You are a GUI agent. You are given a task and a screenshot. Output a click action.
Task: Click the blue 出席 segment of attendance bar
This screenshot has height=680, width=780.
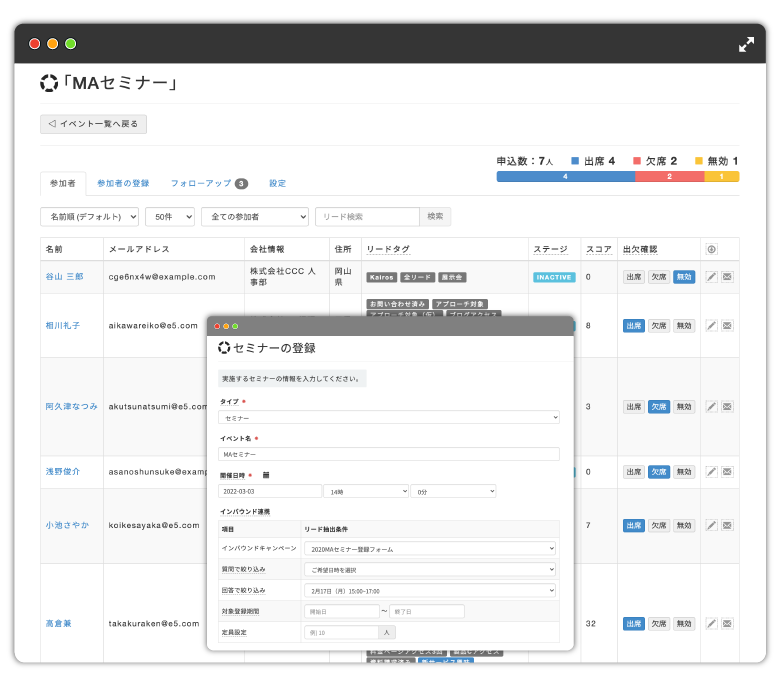[565, 176]
